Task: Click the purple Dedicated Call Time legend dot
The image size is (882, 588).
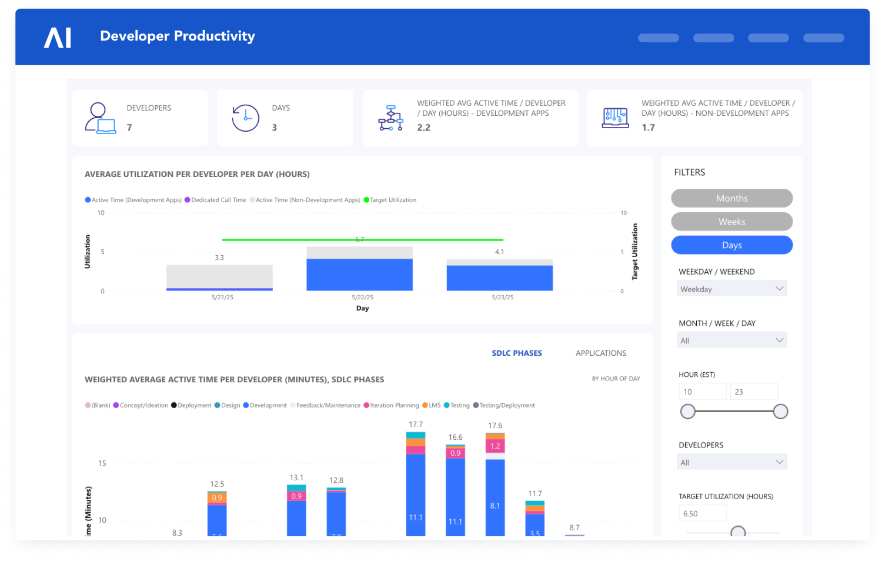Action: [x=188, y=200]
